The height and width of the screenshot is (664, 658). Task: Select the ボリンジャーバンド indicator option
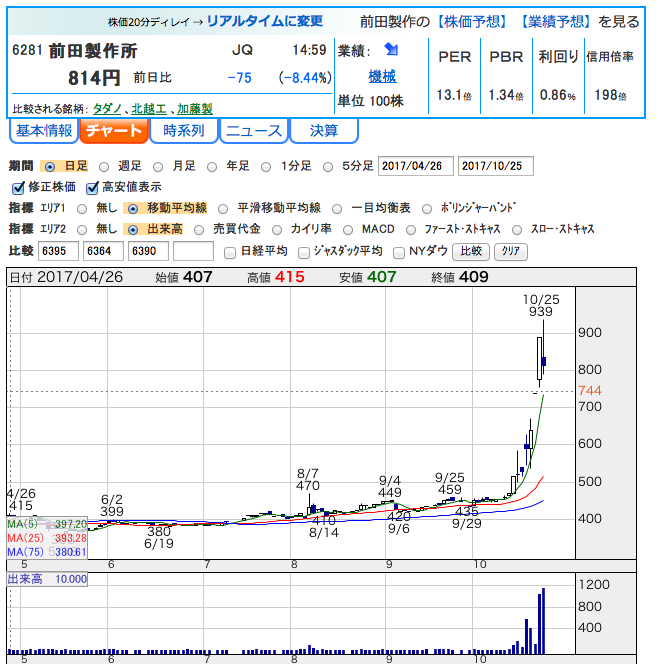click(x=427, y=209)
